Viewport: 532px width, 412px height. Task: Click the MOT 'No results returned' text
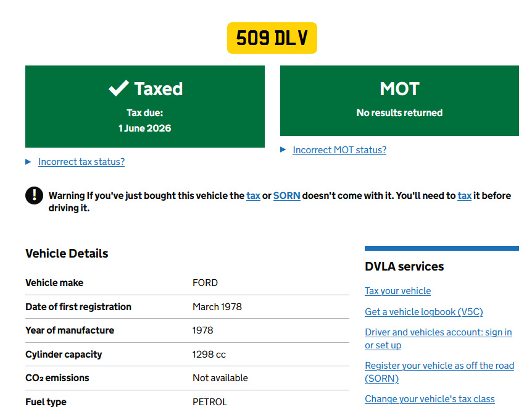(399, 113)
